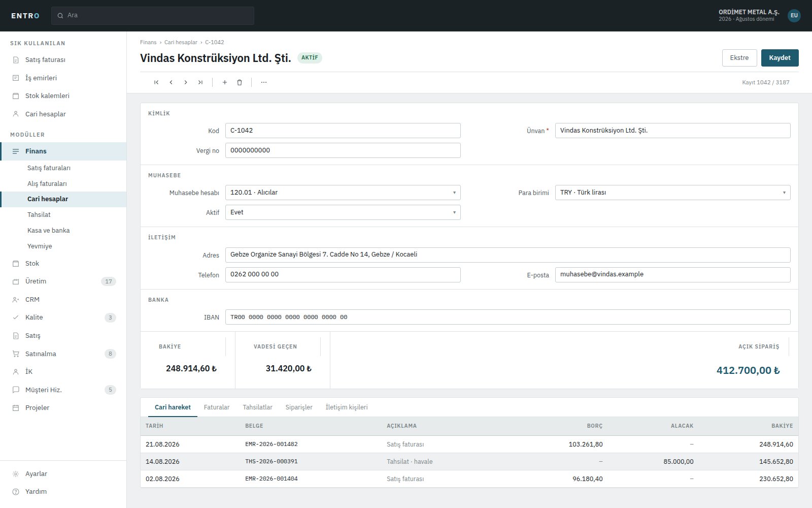Click the Ara search field
This screenshot has width=812, height=508.
[153, 16]
